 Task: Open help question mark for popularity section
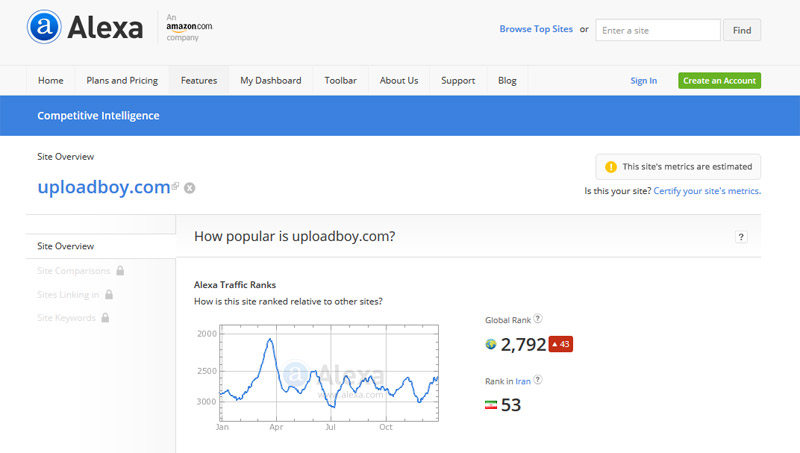[x=741, y=237]
